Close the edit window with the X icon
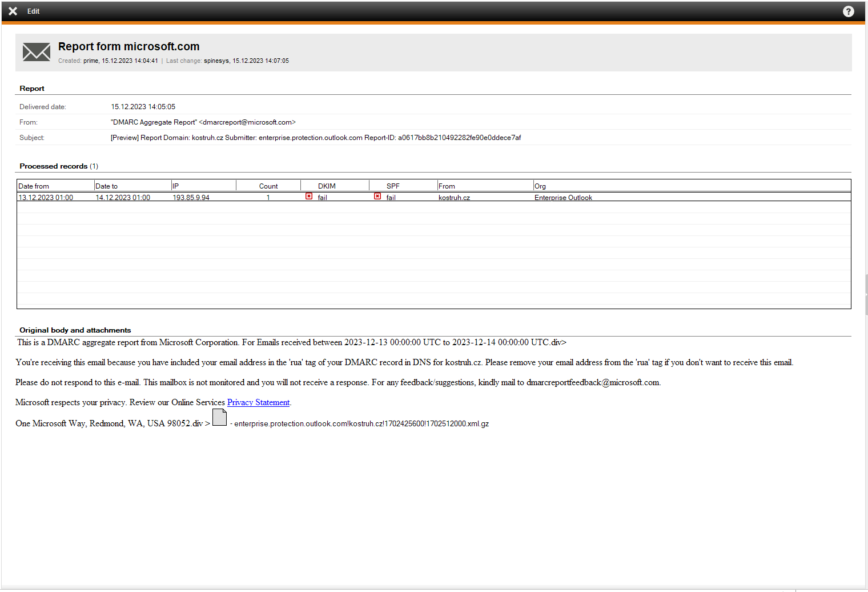The image size is (868, 592). (13, 11)
